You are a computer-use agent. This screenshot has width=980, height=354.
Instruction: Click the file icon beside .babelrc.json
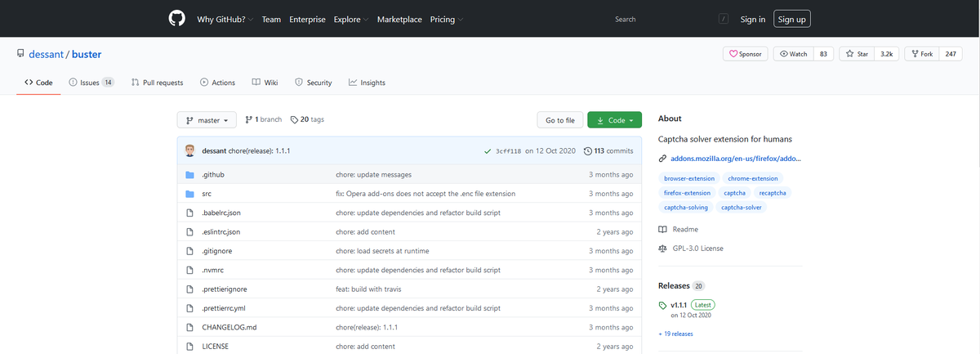(189, 213)
